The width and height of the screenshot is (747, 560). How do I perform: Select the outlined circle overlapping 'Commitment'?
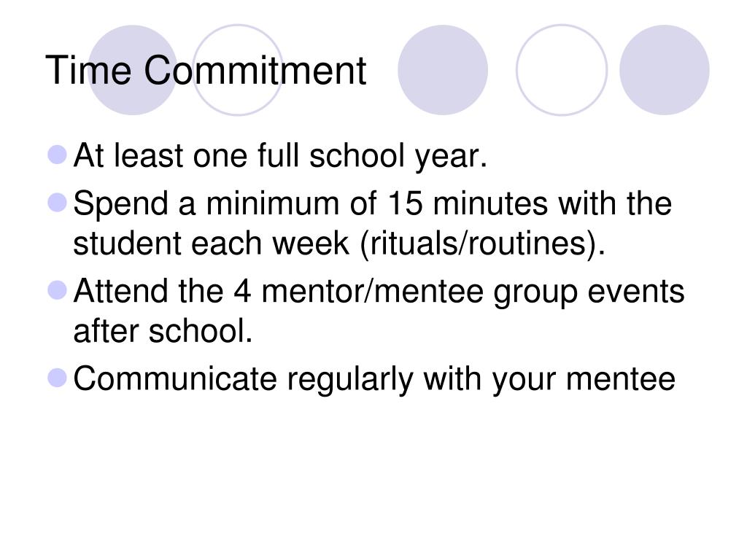click(x=238, y=70)
